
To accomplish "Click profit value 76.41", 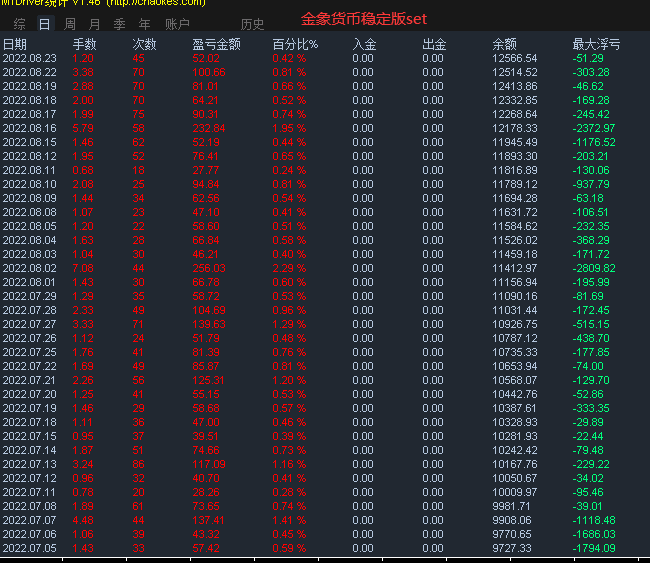I will click(x=205, y=156).
